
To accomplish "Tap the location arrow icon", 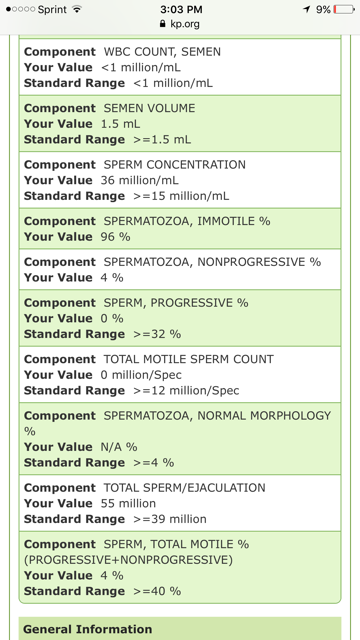I will pyautogui.click(x=307, y=9).
